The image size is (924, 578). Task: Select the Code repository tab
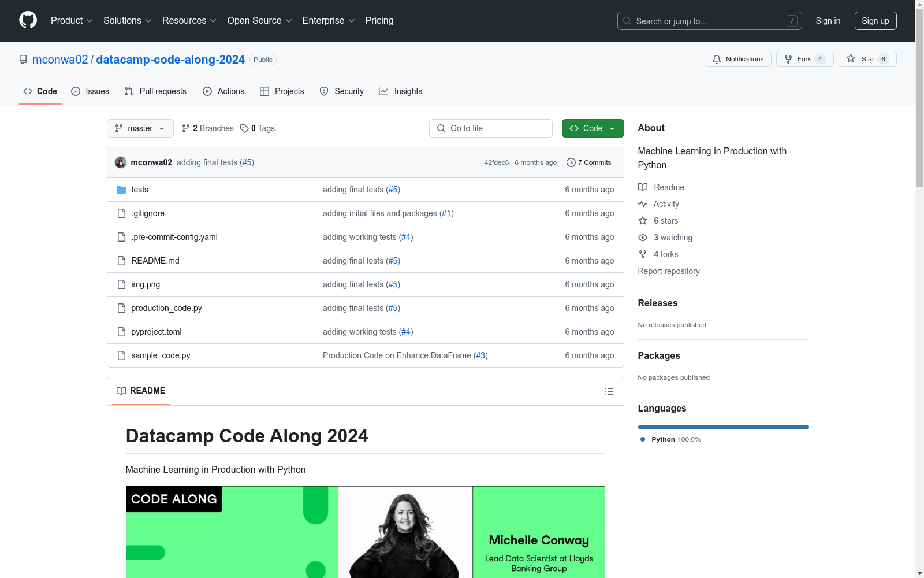(x=40, y=91)
